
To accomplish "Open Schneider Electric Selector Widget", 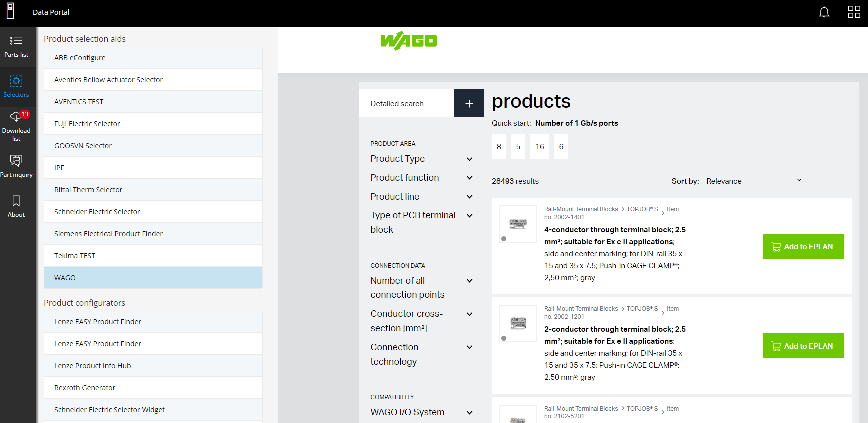I will pyautogui.click(x=153, y=410).
